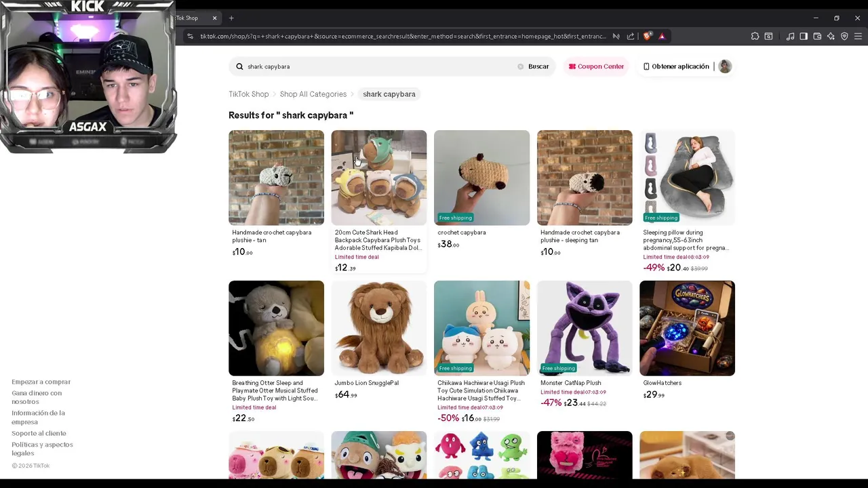Image resolution: width=868 pixels, height=488 pixels.
Task: Open the browser extensions puzzle icon
Action: coord(755,36)
